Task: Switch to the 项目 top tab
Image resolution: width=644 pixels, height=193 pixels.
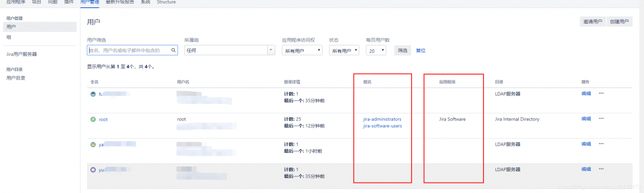Action: point(37,3)
